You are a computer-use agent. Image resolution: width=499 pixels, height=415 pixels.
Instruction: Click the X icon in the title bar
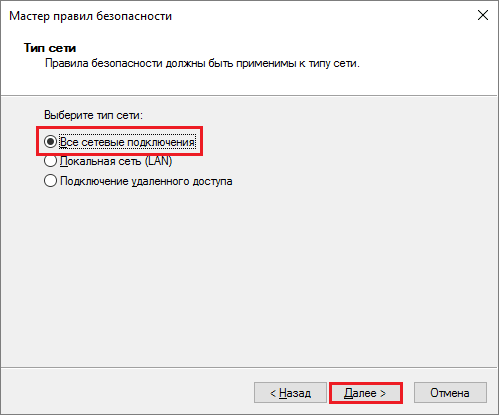point(483,15)
